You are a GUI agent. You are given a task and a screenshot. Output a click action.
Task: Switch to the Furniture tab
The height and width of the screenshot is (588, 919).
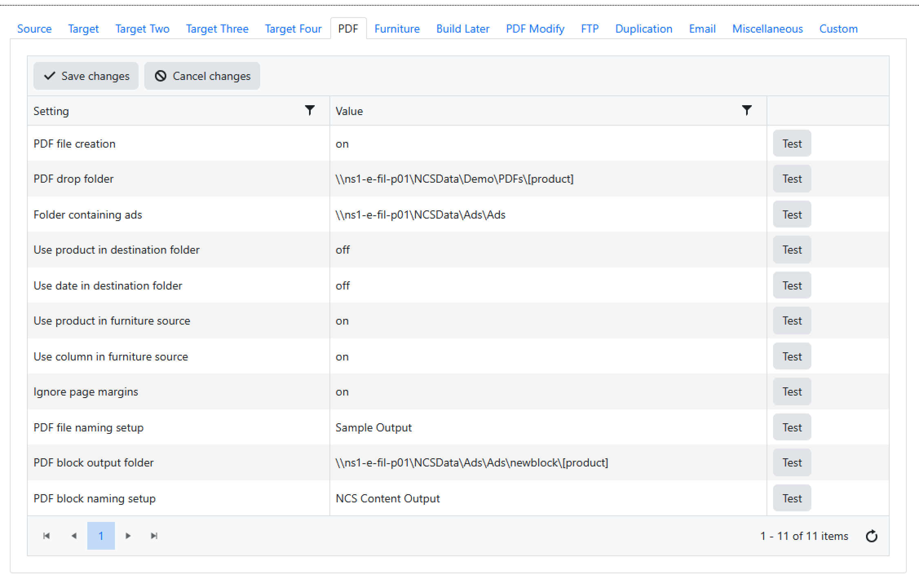[x=397, y=29]
